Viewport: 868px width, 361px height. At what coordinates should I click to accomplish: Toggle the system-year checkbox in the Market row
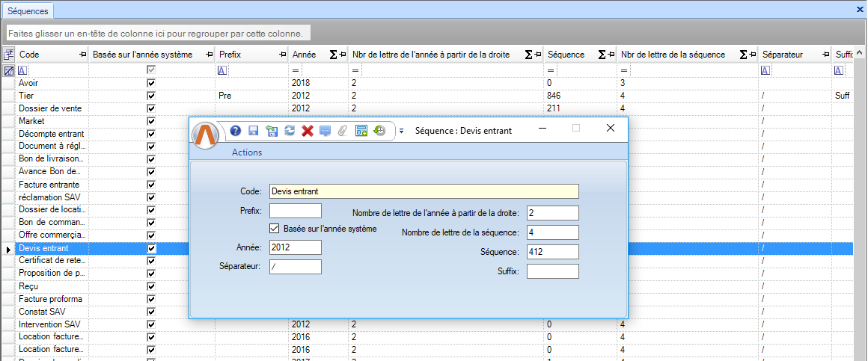151,121
